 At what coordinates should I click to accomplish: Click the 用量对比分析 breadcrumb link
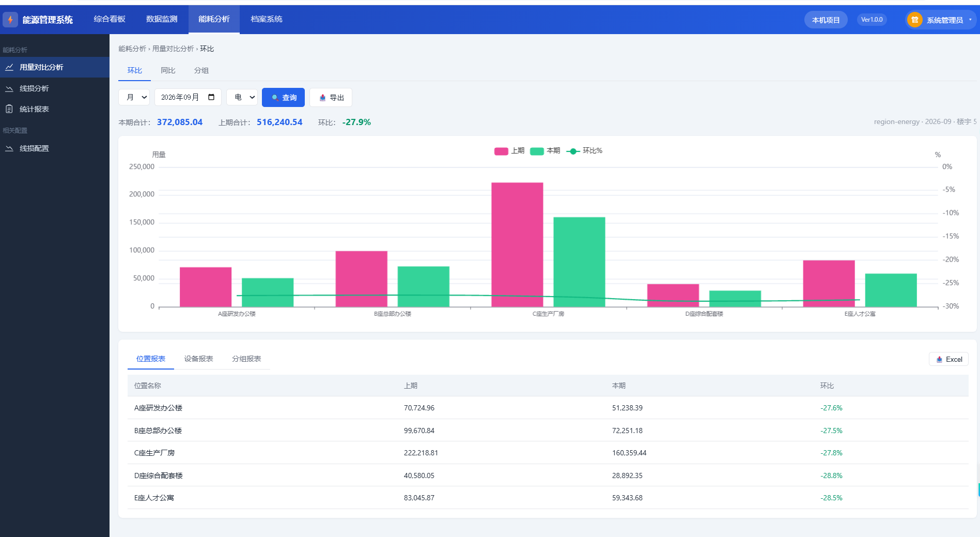(x=173, y=49)
